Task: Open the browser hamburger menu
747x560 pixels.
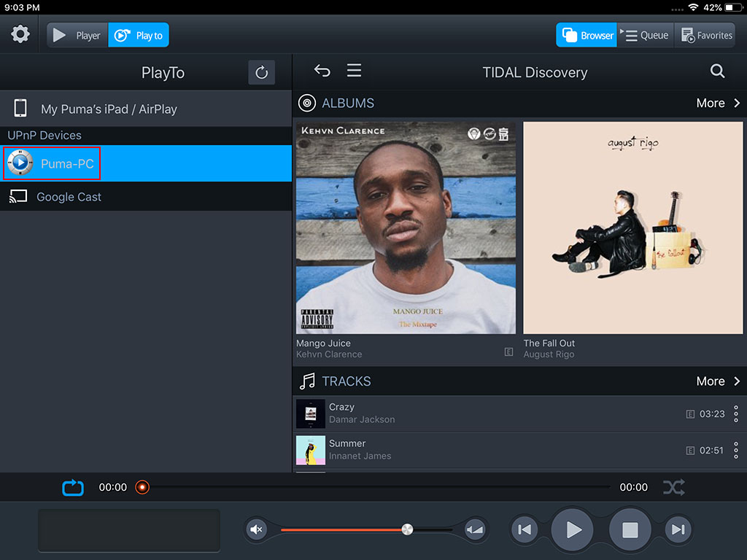Action: (354, 71)
